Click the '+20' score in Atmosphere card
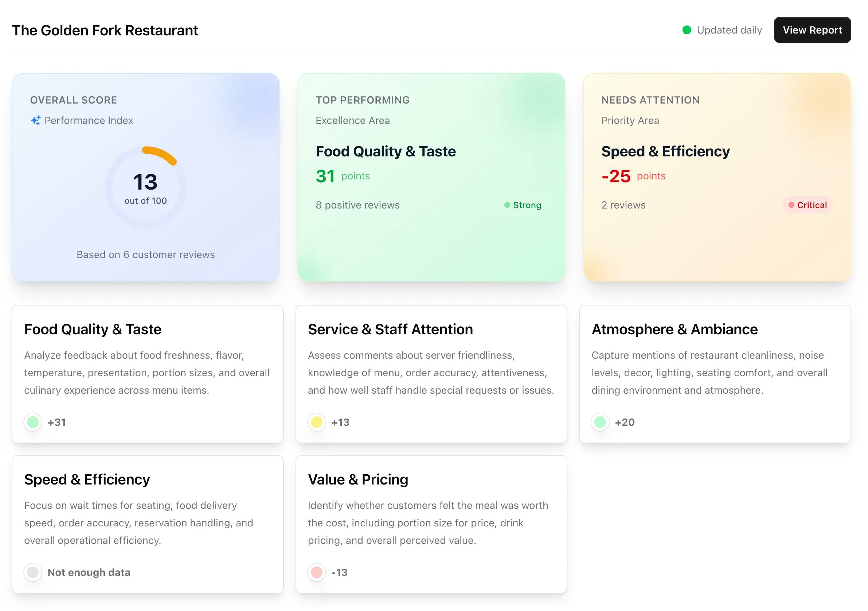This screenshot has height=611, width=868. coord(625,422)
